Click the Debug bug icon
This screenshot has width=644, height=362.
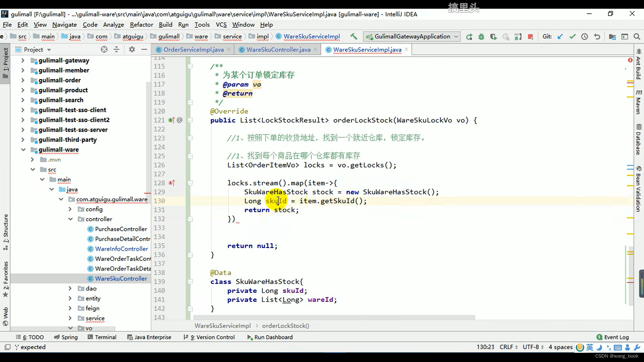click(x=481, y=37)
